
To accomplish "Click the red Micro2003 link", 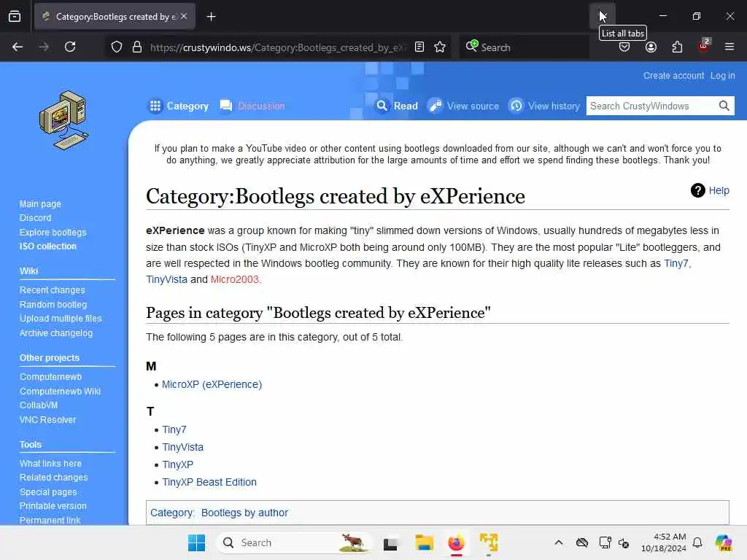I will tap(234, 279).
